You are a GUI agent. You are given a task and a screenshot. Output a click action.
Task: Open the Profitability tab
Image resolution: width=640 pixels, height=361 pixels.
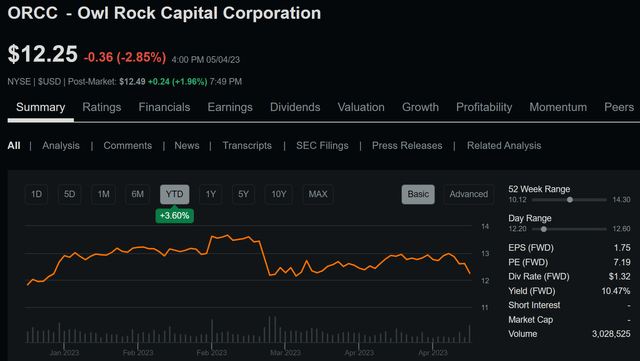click(484, 107)
